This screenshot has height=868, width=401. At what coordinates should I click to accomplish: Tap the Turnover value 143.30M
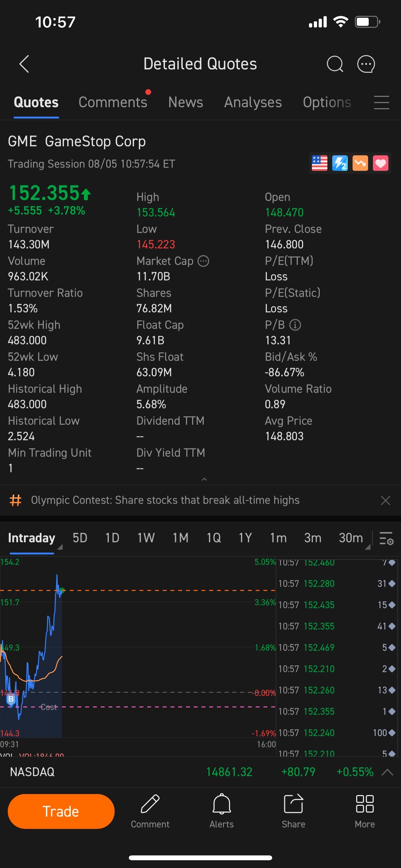[29, 245]
